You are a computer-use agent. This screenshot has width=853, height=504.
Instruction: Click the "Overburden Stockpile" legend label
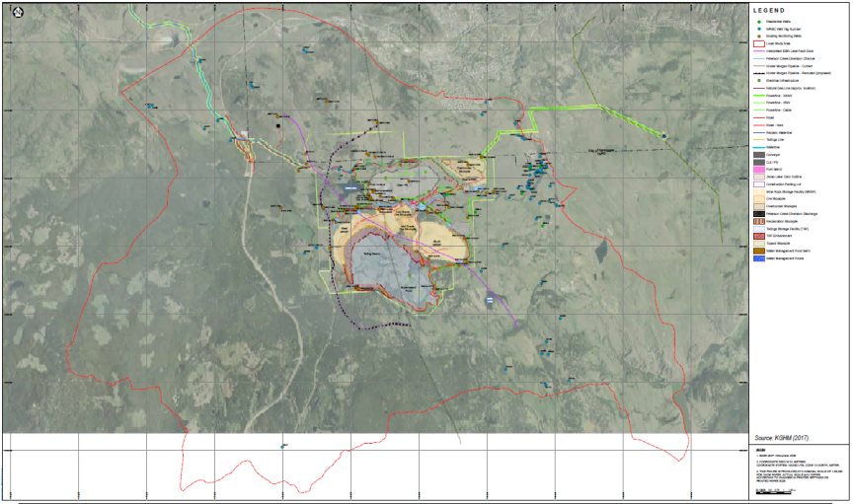(x=781, y=206)
